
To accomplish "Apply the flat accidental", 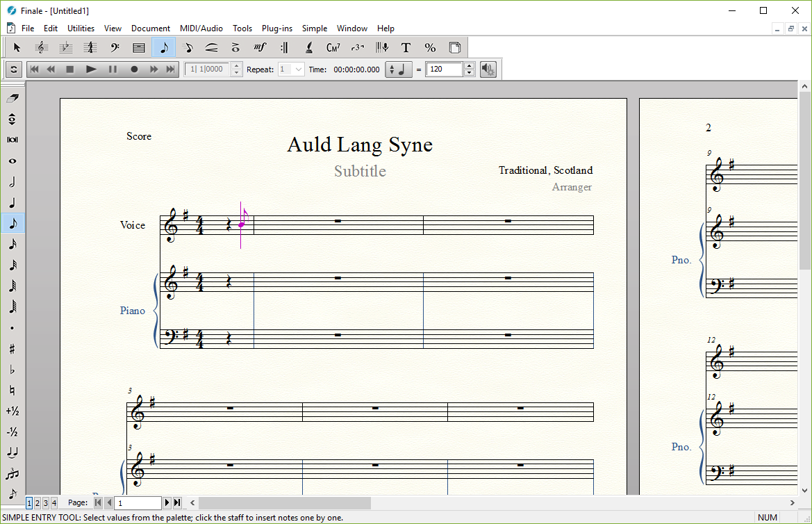I will (13, 370).
